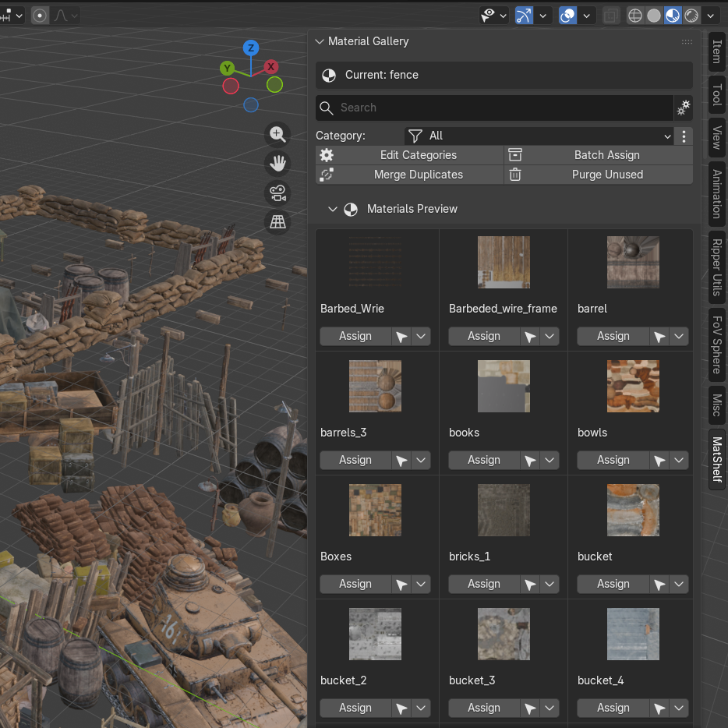Image resolution: width=728 pixels, height=728 pixels.
Task: Click the pan view hand icon
Action: 277,164
